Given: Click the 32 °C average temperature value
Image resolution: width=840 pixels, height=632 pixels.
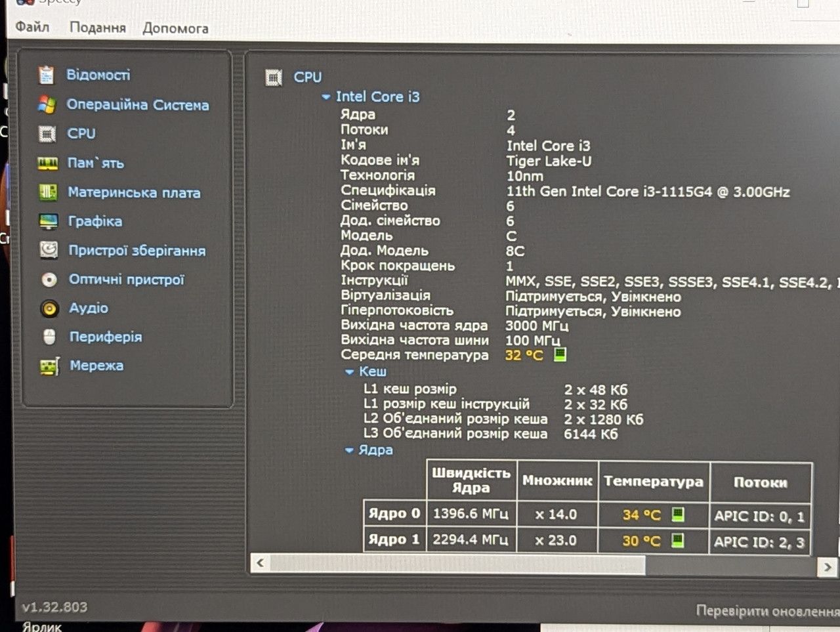Looking at the screenshot, I should click(524, 355).
